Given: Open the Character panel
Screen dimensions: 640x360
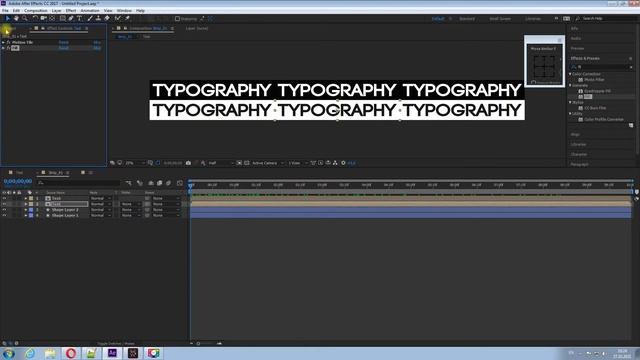Looking at the screenshot, I should [579, 154].
